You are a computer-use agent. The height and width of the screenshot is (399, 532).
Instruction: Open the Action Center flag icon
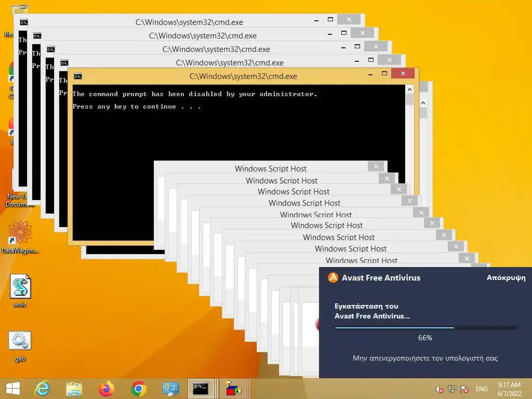(464, 389)
